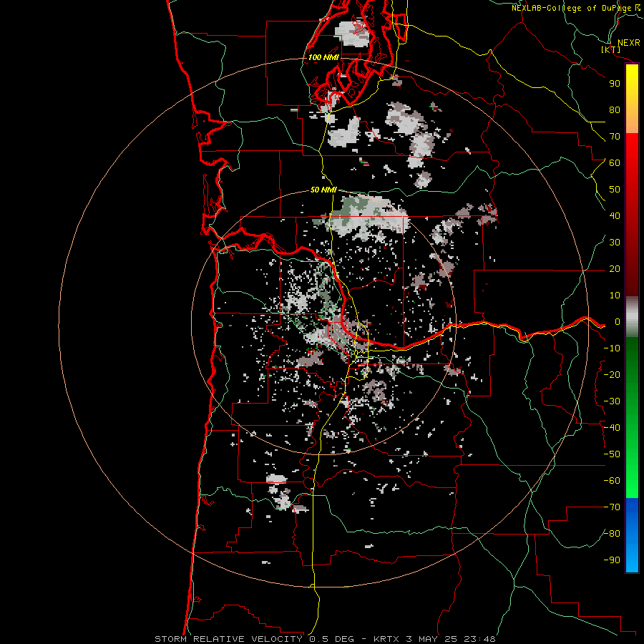Click the -10 value on velocity scale
644x644 pixels.
point(612,348)
